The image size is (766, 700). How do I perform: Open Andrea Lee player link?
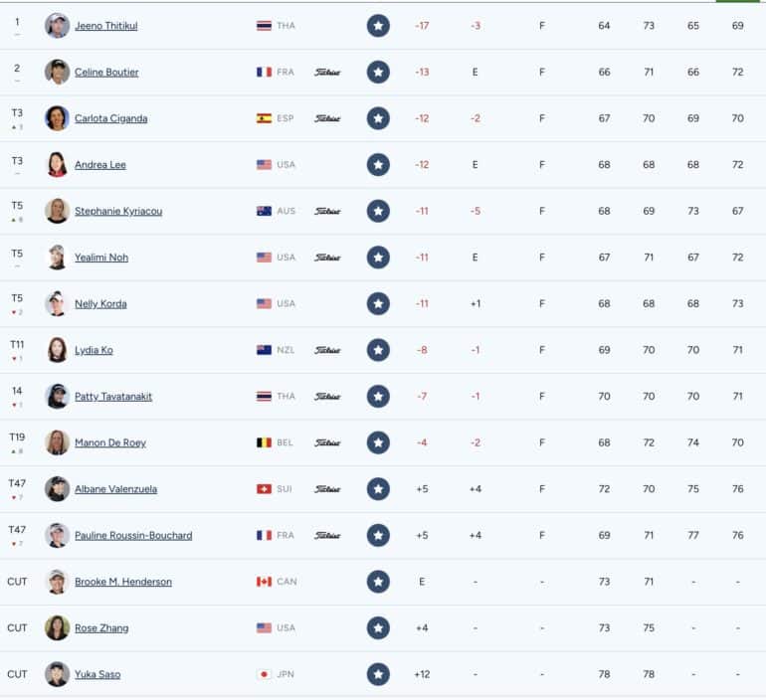100,165
